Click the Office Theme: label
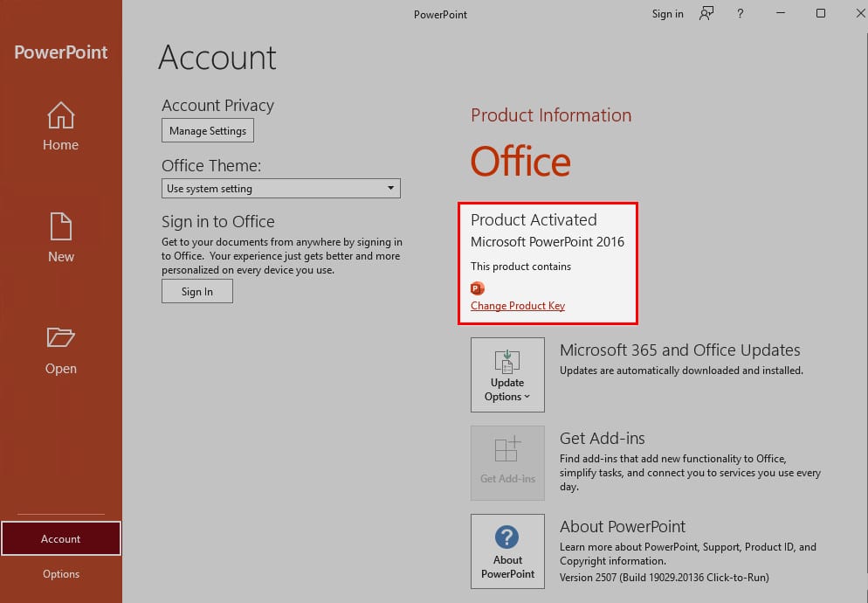The width and height of the screenshot is (868, 603). [211, 166]
